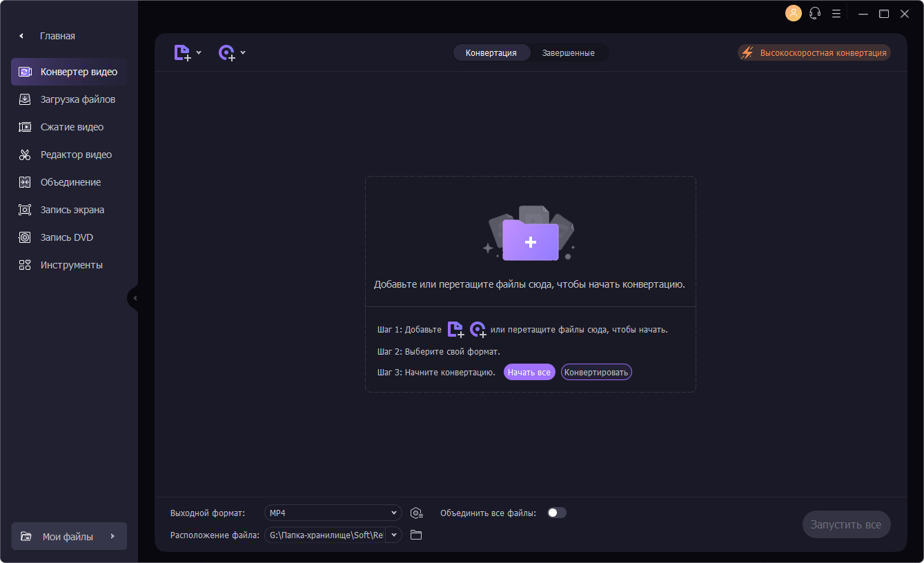This screenshot has height=563, width=924.
Task: Click the Начать все button
Action: 529,373
